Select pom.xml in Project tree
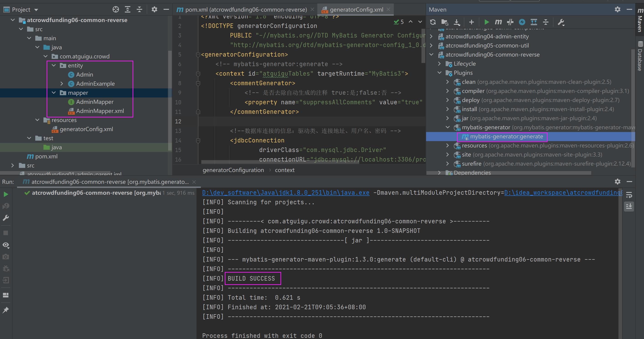 [46, 157]
